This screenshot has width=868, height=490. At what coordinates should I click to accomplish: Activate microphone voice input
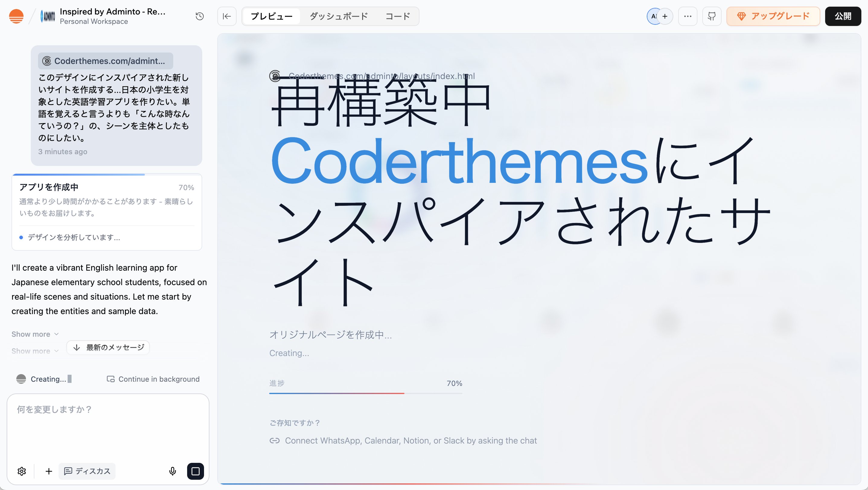pyautogui.click(x=173, y=471)
